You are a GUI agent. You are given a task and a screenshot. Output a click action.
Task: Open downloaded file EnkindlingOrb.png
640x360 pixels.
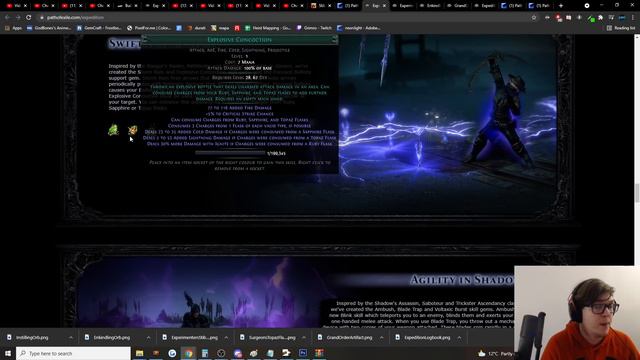[111, 338]
